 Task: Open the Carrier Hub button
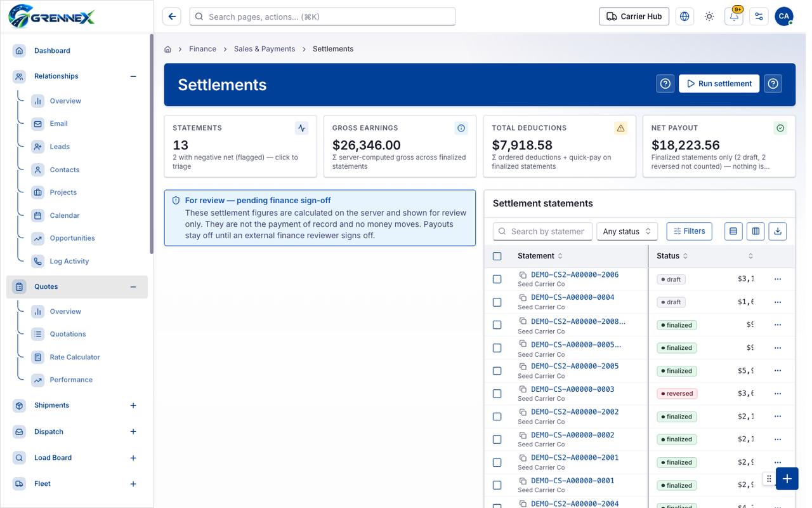[634, 17]
